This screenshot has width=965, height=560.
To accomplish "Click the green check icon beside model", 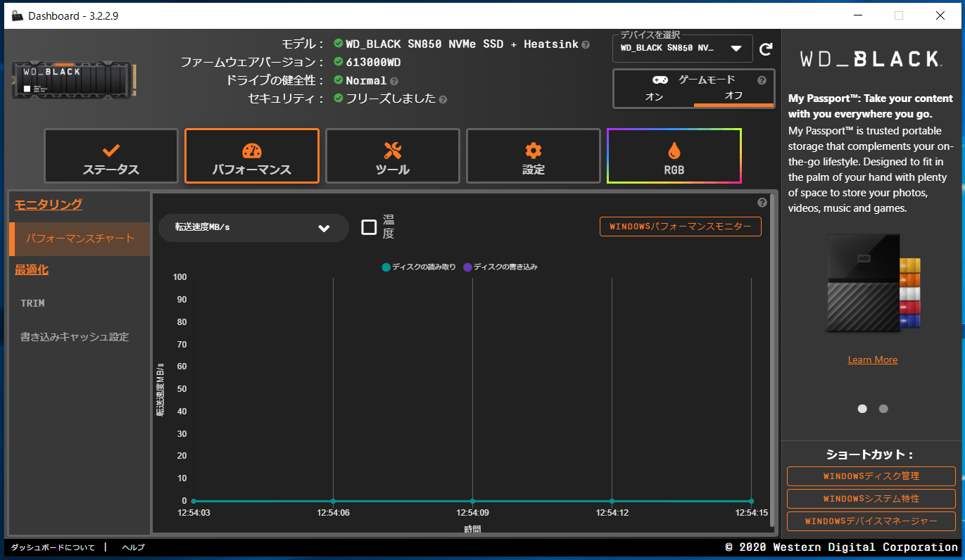I will click(339, 44).
